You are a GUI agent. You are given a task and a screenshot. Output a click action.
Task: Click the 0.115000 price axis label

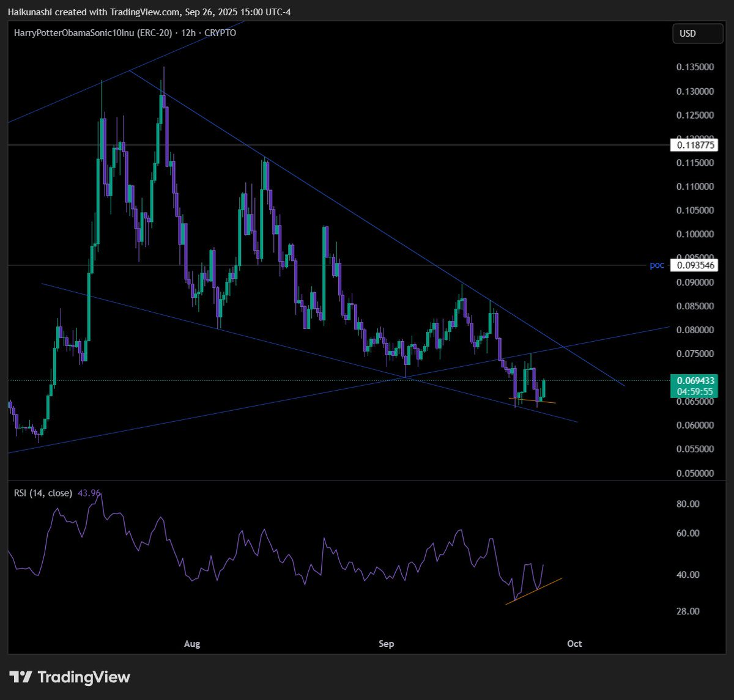[696, 163]
